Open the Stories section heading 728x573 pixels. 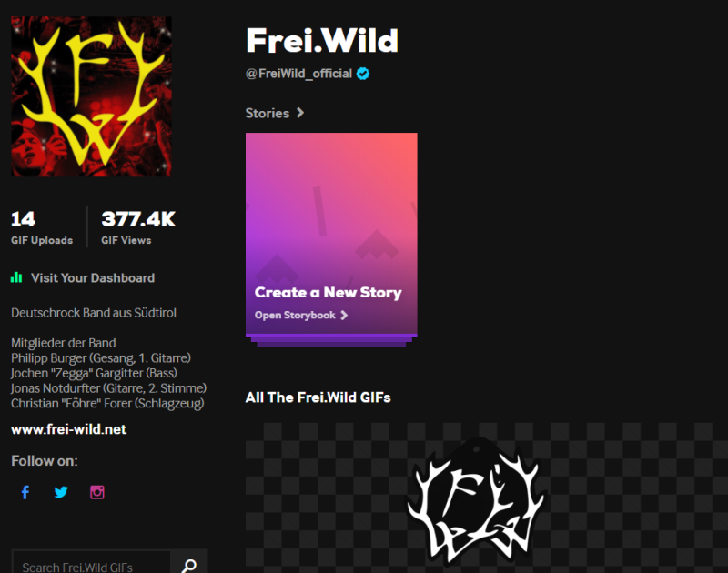pos(268,113)
